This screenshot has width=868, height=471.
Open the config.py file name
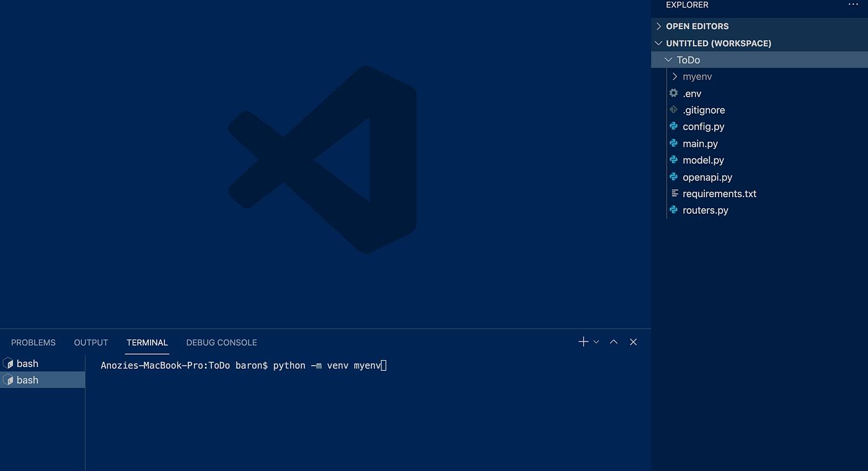[x=704, y=126]
